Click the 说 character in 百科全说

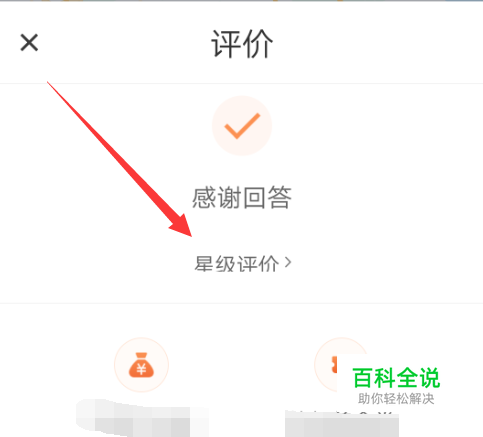430,378
